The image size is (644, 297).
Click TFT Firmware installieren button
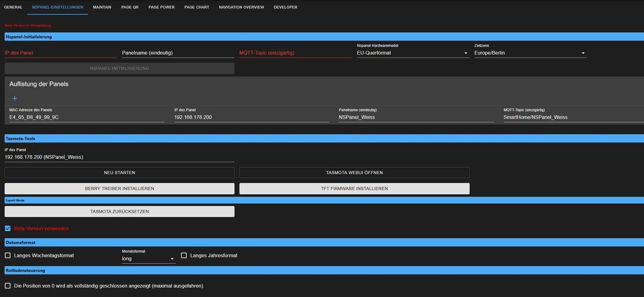[354, 189]
